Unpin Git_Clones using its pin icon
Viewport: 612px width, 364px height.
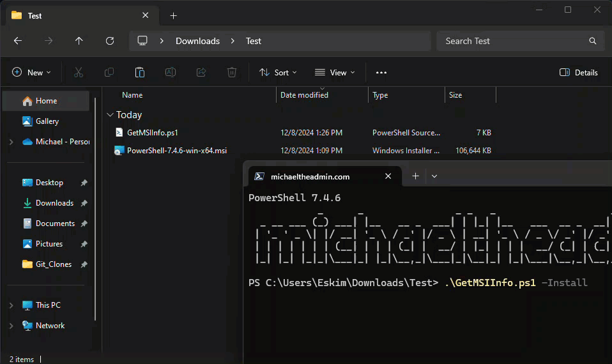[x=84, y=264]
